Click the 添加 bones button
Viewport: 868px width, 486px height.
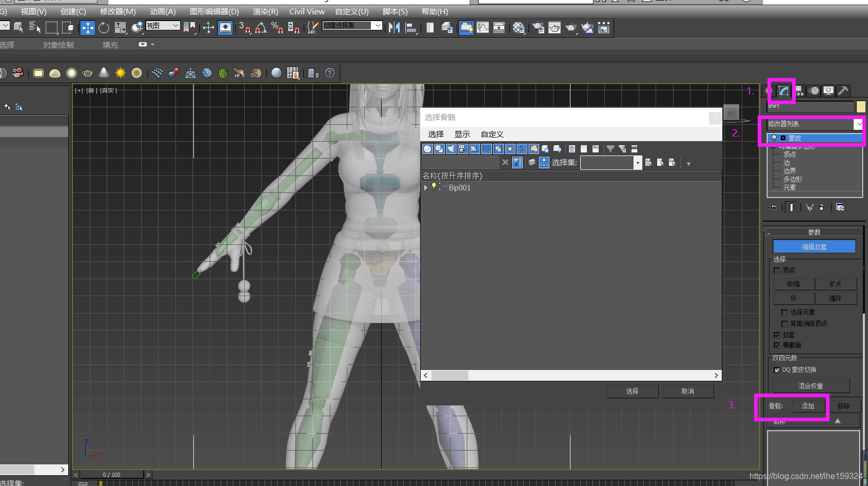pyautogui.click(x=808, y=406)
